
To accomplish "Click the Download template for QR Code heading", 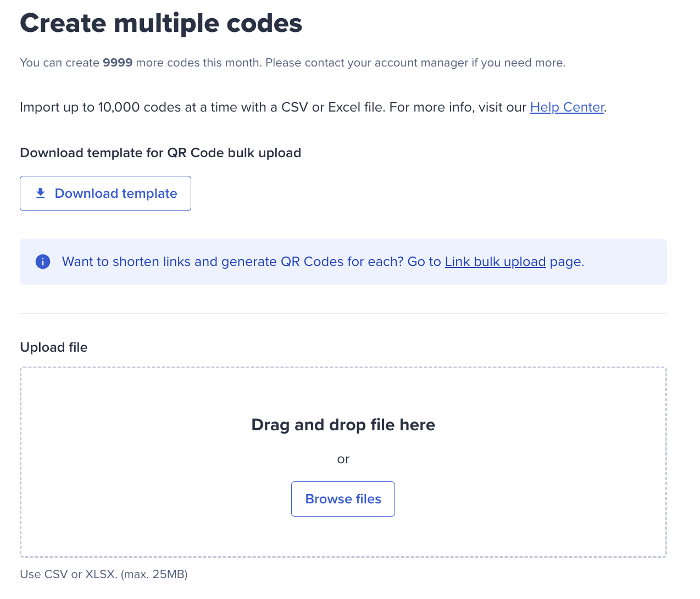I will pyautogui.click(x=160, y=153).
